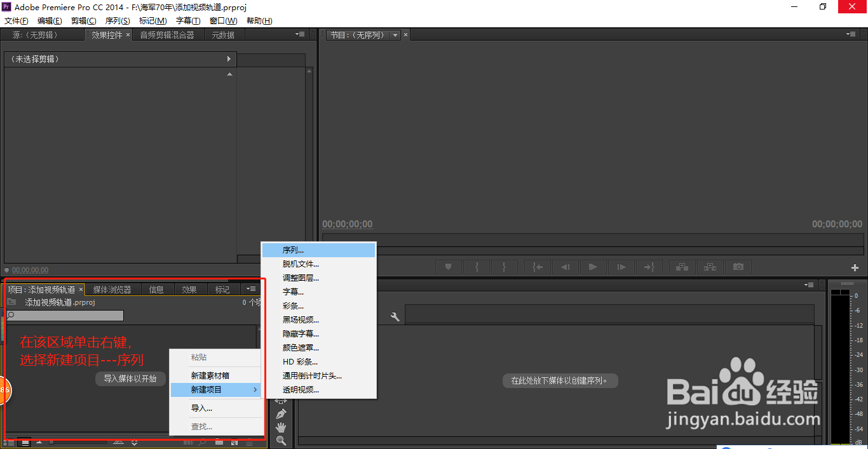Screen dimensions: 868x449
Task: Select the Zoom magnifier tool
Action: tap(281, 441)
